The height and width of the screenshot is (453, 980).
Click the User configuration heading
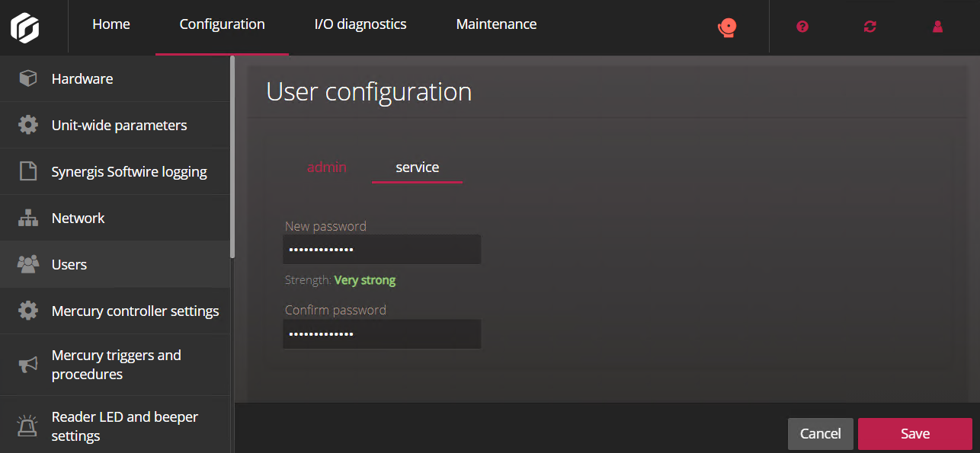pyautogui.click(x=369, y=92)
